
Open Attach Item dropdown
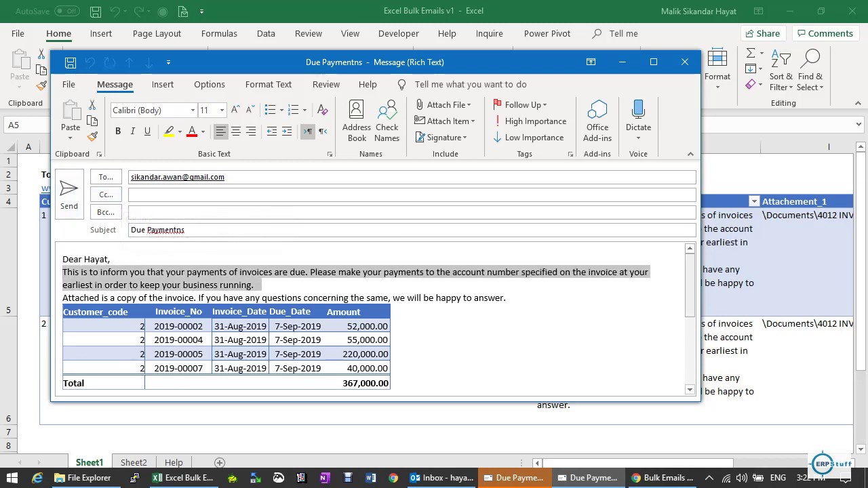click(445, 121)
